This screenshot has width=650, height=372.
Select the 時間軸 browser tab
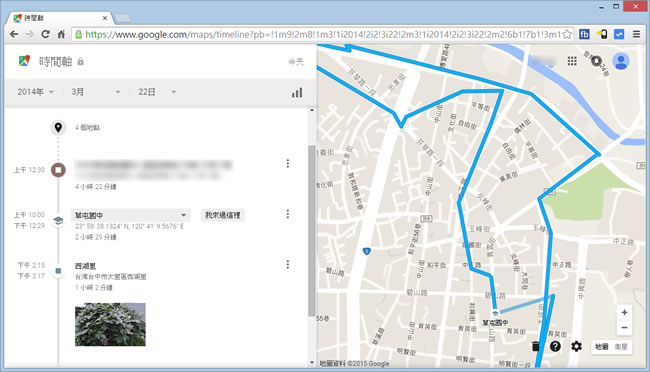pos(61,18)
